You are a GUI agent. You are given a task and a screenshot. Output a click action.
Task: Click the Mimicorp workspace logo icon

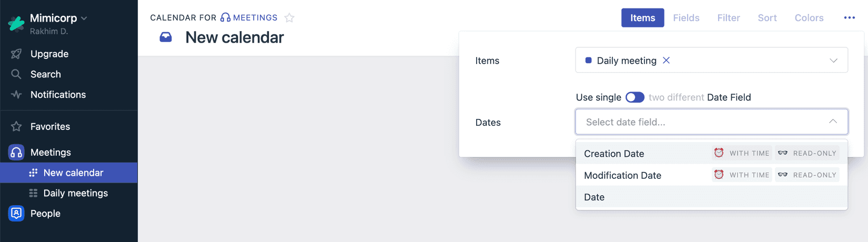click(16, 24)
